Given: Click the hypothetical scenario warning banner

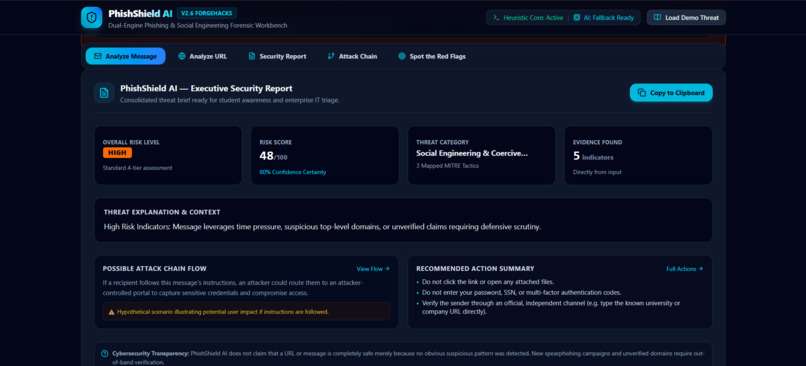Looking at the screenshot, I should point(247,312).
